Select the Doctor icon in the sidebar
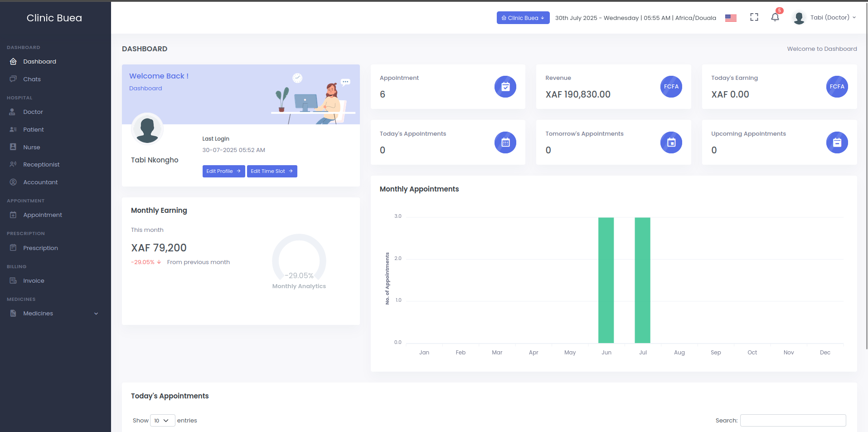Image resolution: width=868 pixels, height=432 pixels. point(14,112)
